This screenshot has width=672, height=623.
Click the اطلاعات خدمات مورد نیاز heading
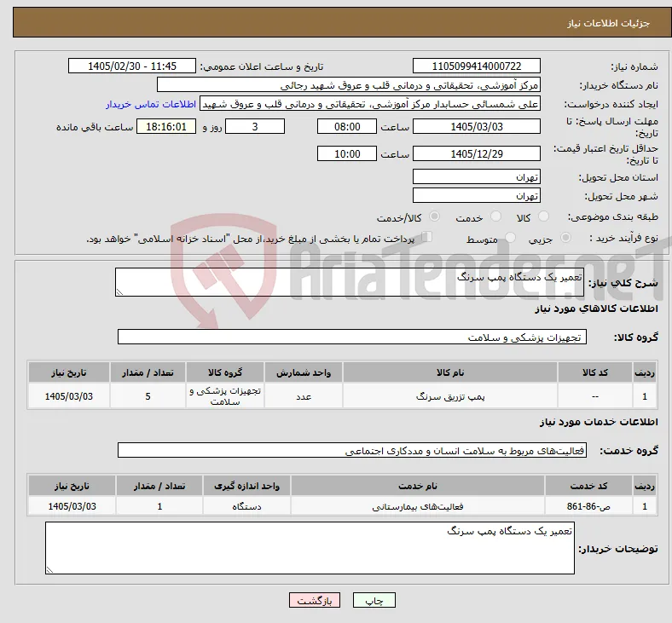tap(599, 422)
